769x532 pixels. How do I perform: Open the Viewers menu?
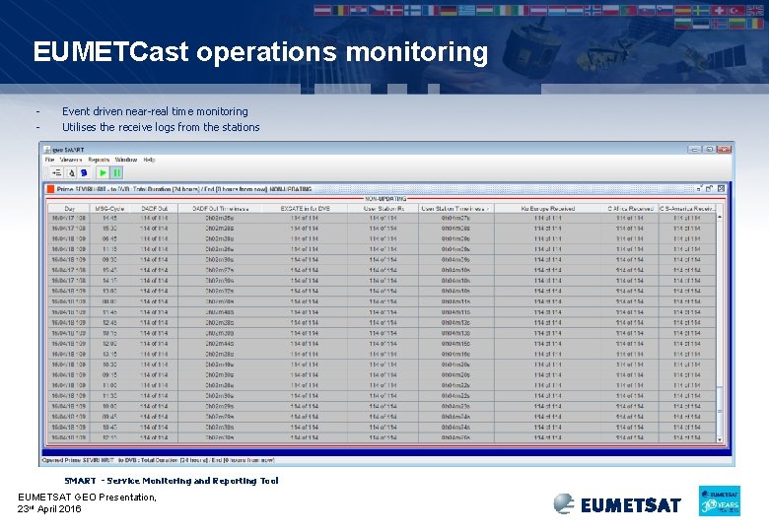(x=71, y=160)
